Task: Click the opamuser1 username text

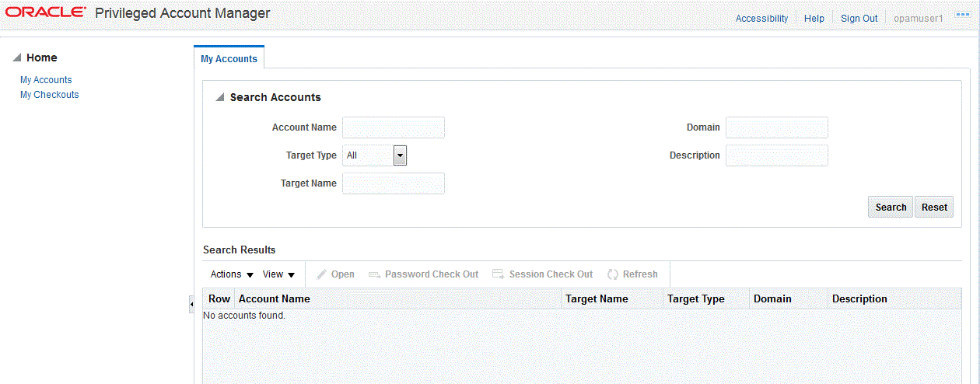Action: (x=919, y=19)
